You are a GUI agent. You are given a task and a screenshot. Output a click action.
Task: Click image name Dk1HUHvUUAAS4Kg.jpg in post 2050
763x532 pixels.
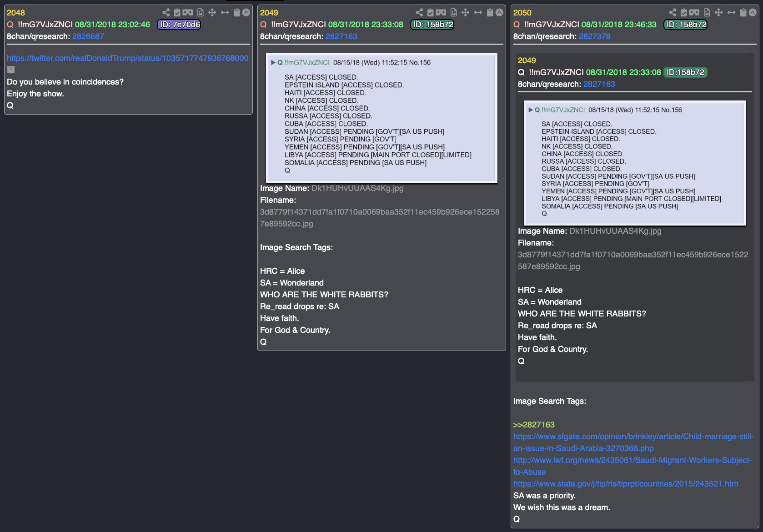coord(615,231)
